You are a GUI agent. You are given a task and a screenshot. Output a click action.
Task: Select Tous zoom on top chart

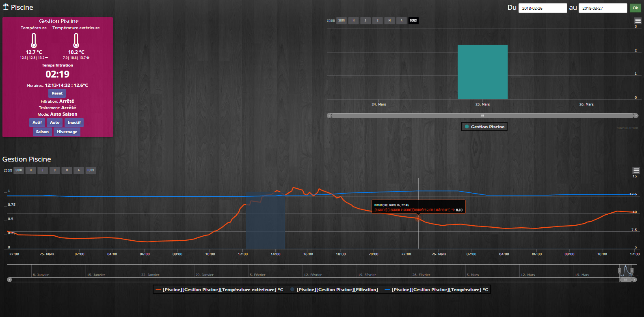click(413, 21)
